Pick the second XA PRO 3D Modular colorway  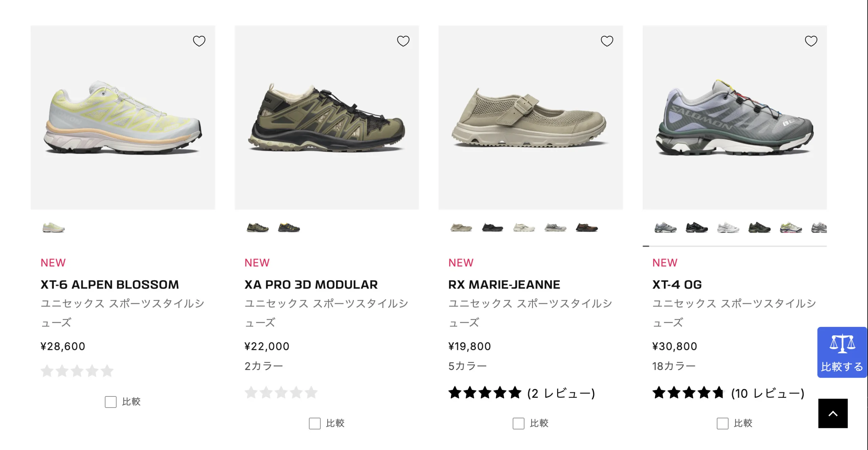point(289,227)
